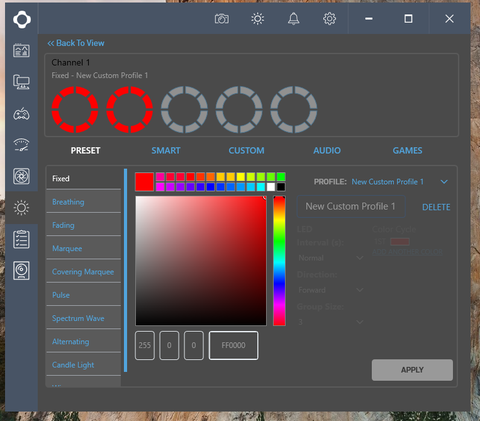Click the FF0000 hex input field
This screenshot has width=480, height=421.
233,345
